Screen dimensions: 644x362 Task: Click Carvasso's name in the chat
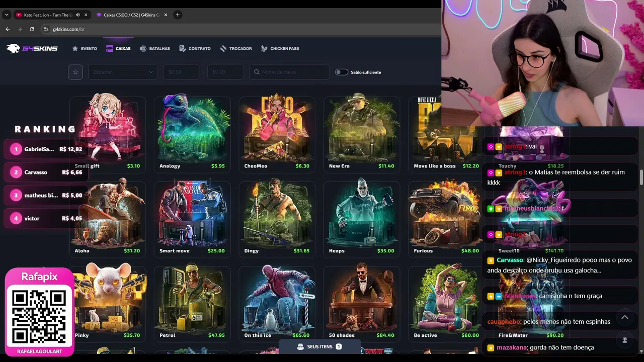pyautogui.click(x=510, y=260)
